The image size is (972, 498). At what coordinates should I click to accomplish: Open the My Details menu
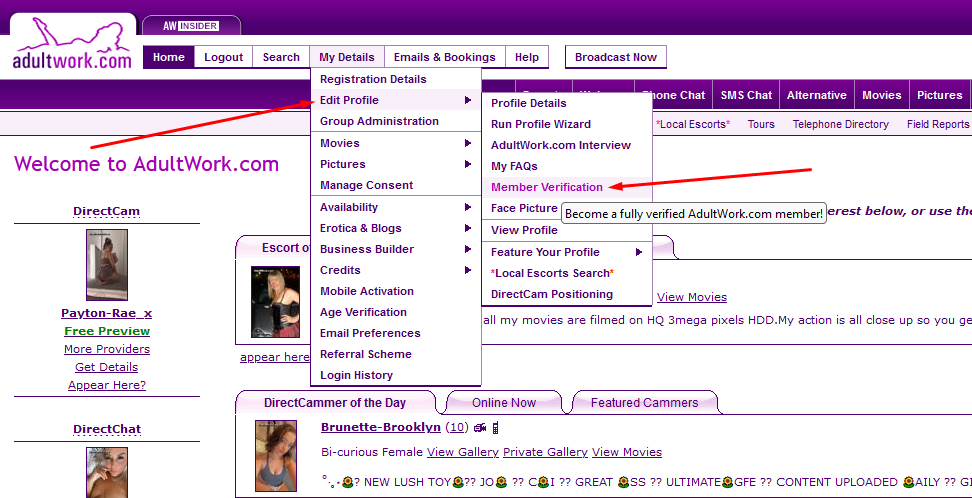click(x=347, y=57)
